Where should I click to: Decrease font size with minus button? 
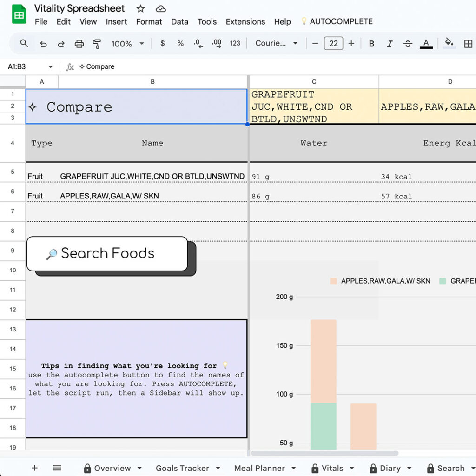click(x=315, y=43)
